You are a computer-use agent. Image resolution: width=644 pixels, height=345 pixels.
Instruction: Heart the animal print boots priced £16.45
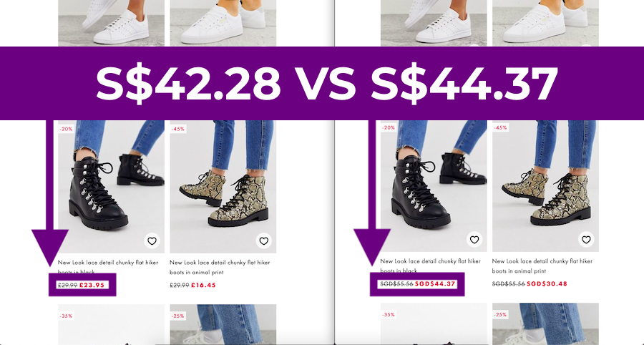(x=263, y=241)
